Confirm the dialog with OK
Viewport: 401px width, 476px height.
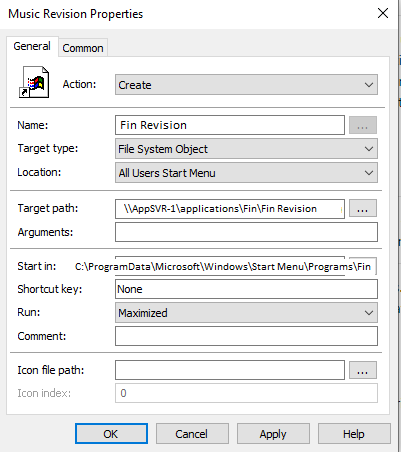pyautogui.click(x=111, y=434)
